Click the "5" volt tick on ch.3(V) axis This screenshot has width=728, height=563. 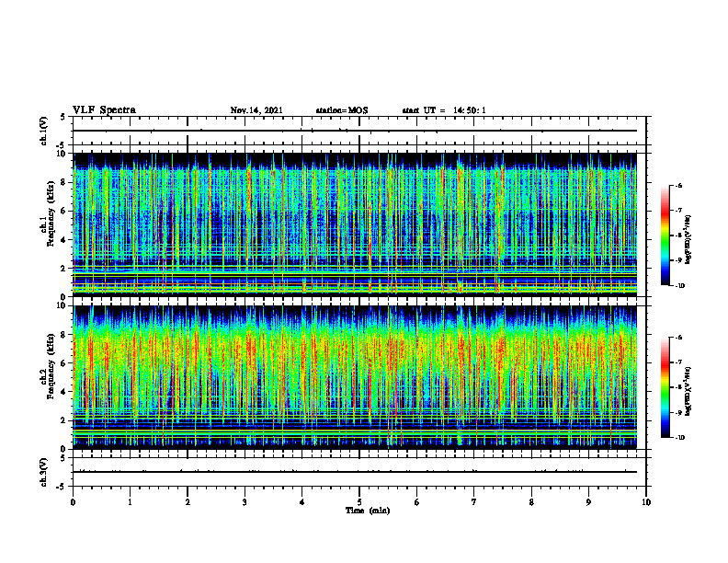tap(63, 458)
